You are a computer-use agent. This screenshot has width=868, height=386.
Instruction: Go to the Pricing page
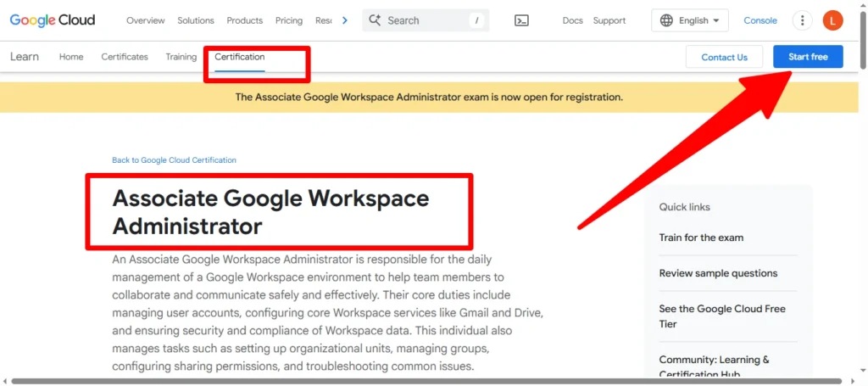(289, 20)
